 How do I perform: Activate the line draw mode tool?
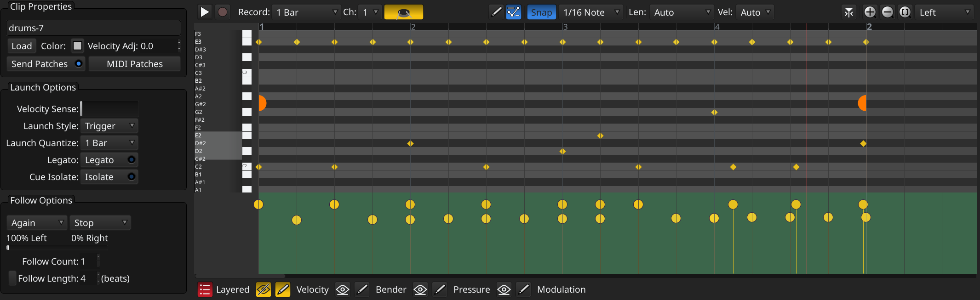513,12
